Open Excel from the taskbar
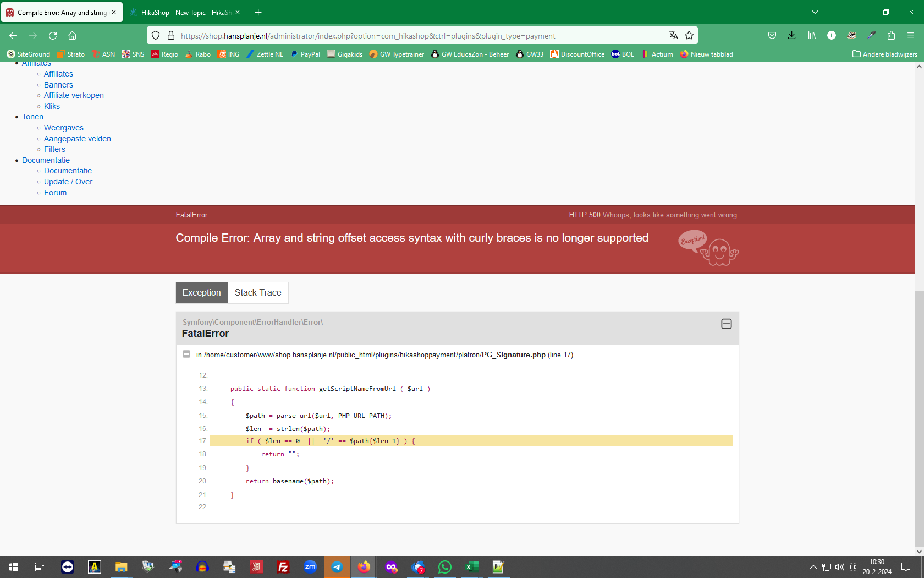 tap(472, 567)
